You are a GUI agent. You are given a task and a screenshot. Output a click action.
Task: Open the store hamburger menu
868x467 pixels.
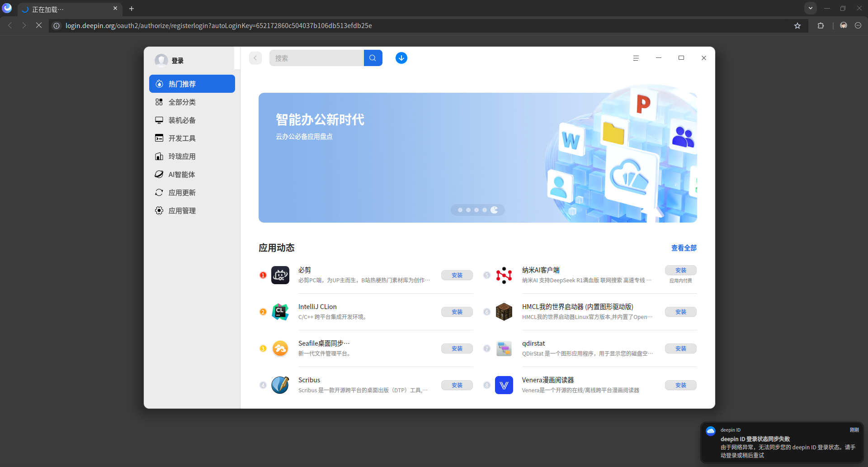coord(636,58)
